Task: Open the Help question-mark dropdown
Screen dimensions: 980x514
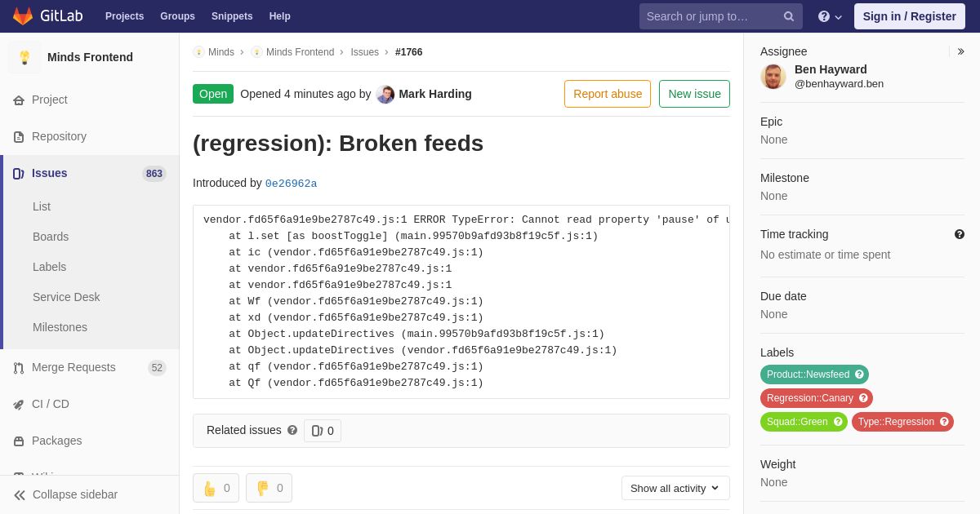Action: (830, 16)
